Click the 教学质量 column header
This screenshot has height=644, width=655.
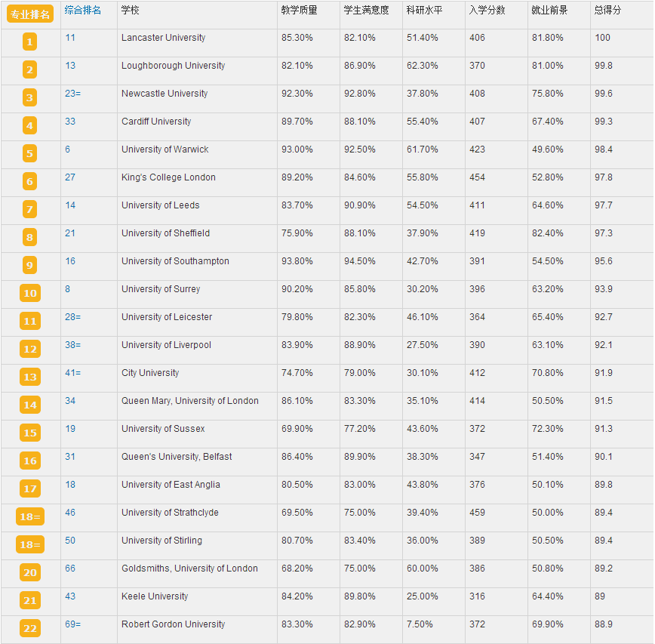(299, 10)
